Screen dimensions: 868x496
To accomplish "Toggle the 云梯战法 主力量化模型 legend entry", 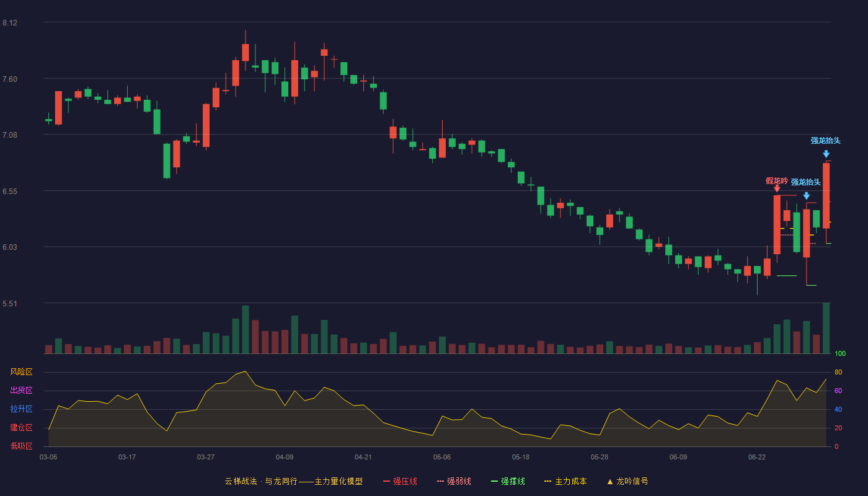I will [x=293, y=481].
